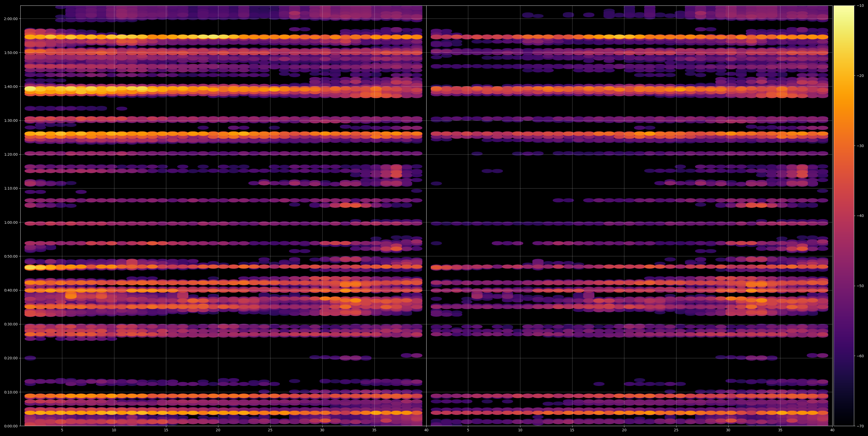Select x-axis label 30 of the right plot
The height and width of the screenshot is (436, 868).
tap(728, 430)
